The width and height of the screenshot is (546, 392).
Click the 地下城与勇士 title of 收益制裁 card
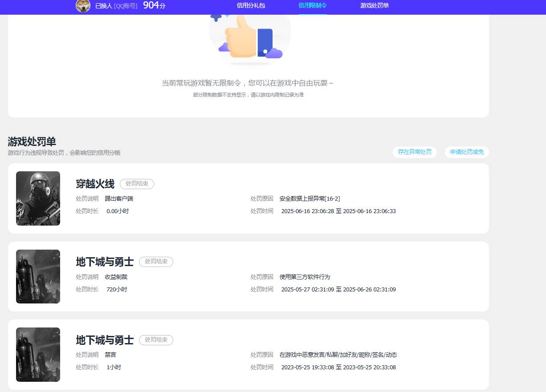[105, 262]
